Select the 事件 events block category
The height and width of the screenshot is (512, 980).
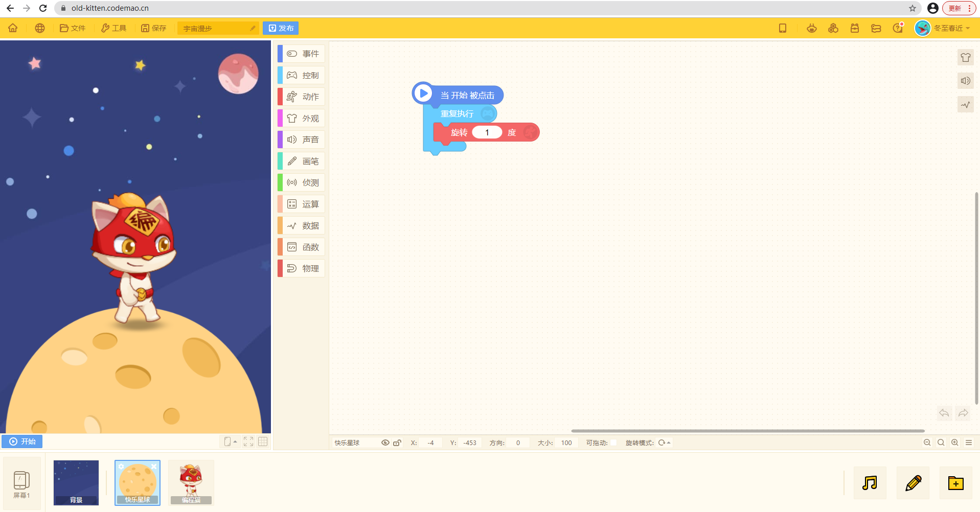pos(301,54)
